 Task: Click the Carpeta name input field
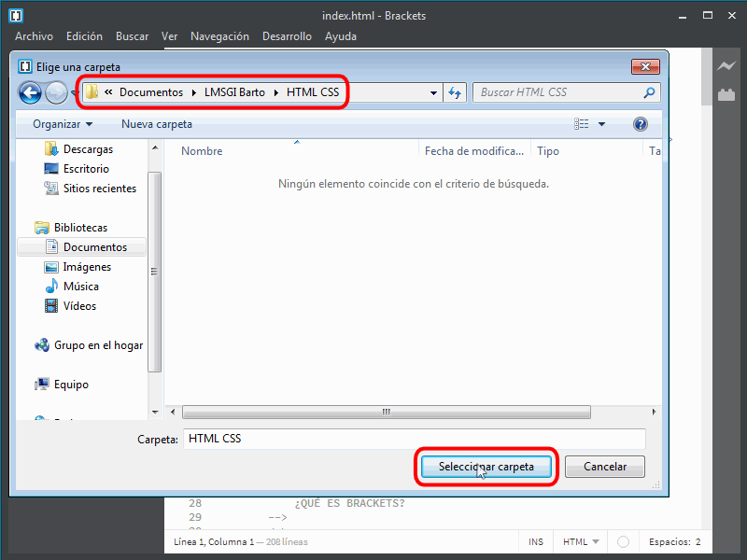coord(415,439)
